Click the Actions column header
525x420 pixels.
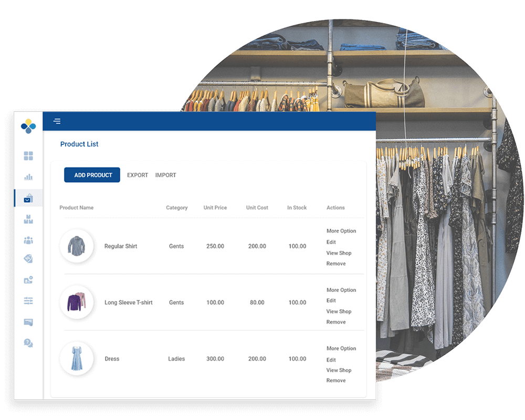(335, 208)
